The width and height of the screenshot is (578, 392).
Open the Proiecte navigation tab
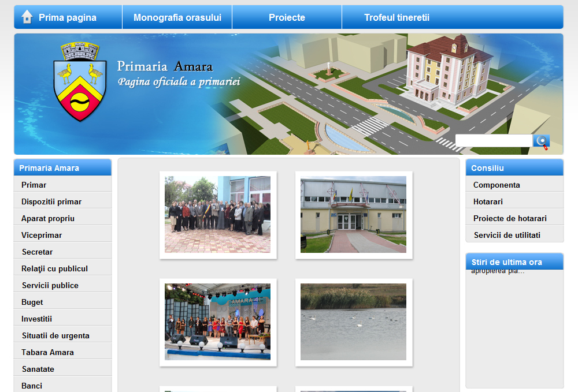[x=287, y=17]
